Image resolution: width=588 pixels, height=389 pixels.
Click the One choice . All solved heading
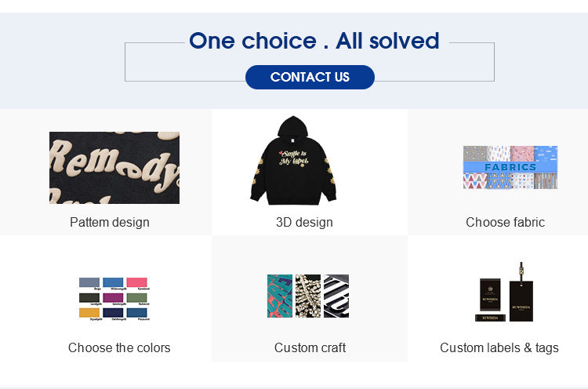[x=314, y=41]
